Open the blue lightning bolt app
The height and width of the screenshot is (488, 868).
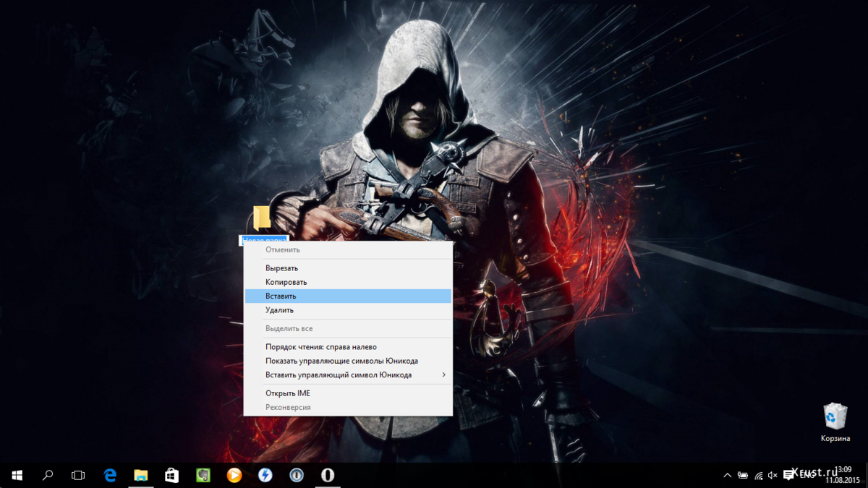pyautogui.click(x=265, y=475)
